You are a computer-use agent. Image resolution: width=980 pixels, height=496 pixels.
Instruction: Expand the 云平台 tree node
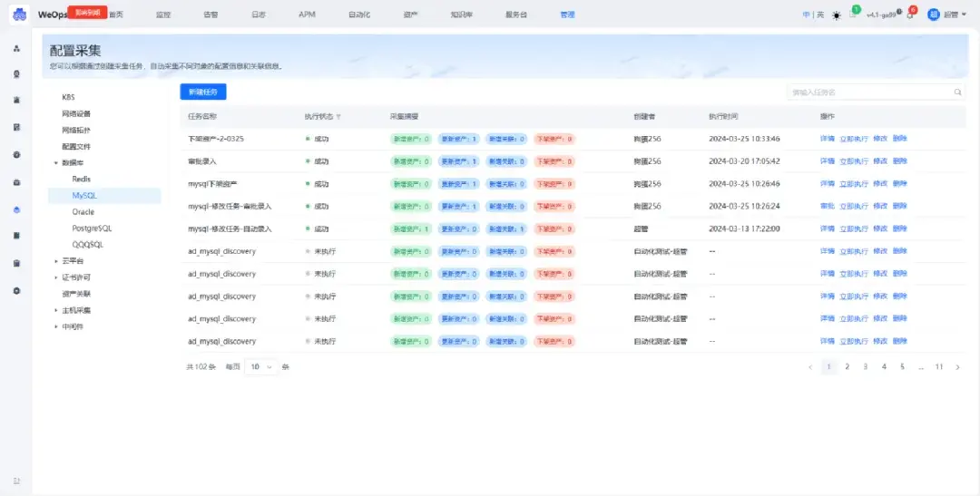[x=55, y=261]
